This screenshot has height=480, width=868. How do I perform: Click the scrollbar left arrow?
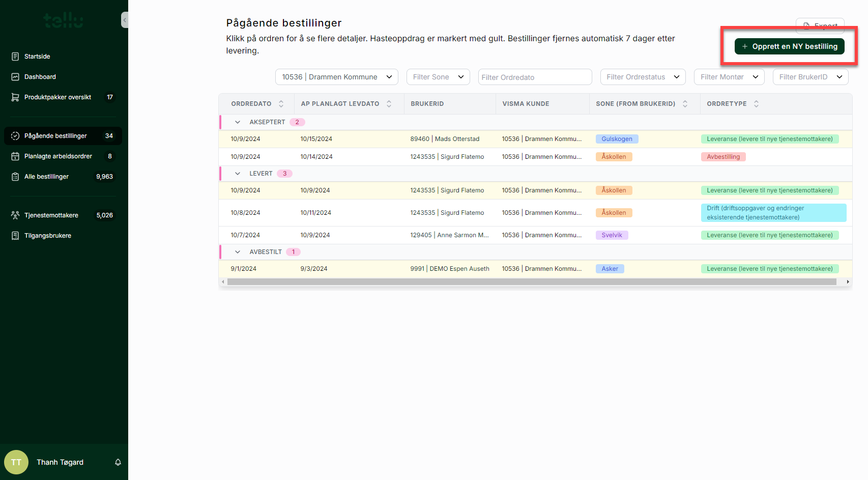click(223, 281)
